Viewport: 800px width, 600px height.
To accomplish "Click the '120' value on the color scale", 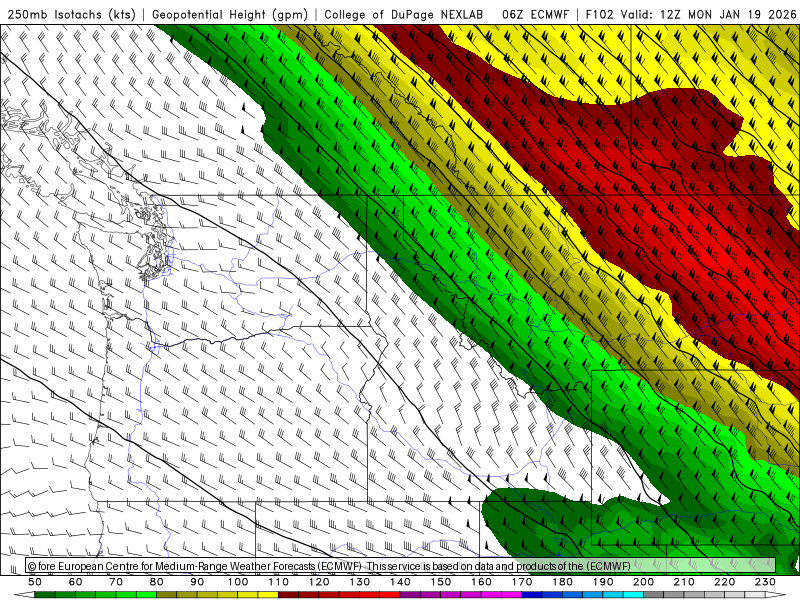I will pos(319,582).
